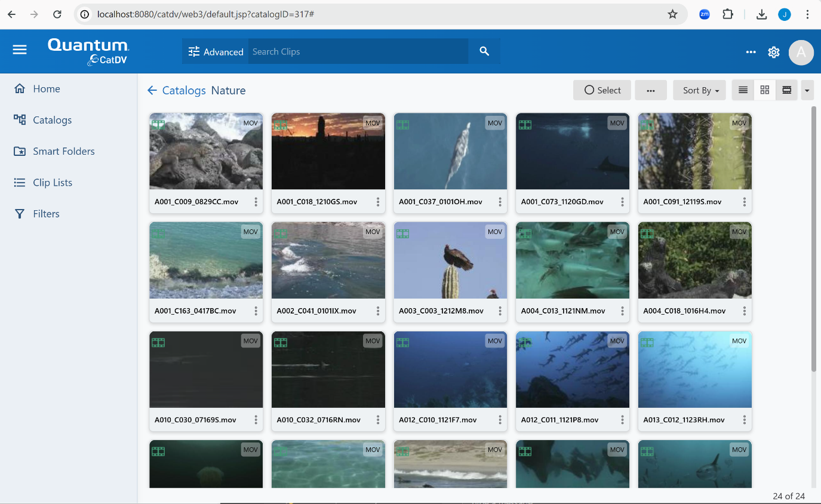
Task: Click the page vertical scrollbar
Action: tap(813, 239)
